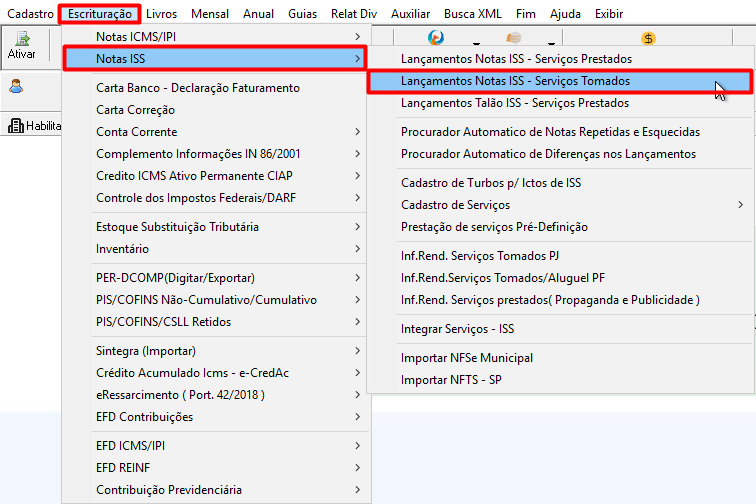Choose Importar NFSe Municipal
Screen dimensions: 756x504
tap(560, 358)
